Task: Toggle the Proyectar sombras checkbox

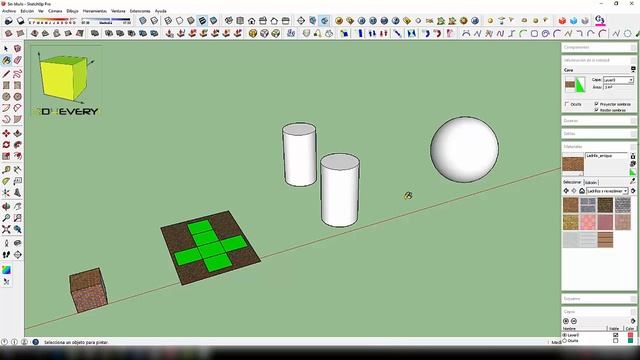Action: (x=597, y=104)
